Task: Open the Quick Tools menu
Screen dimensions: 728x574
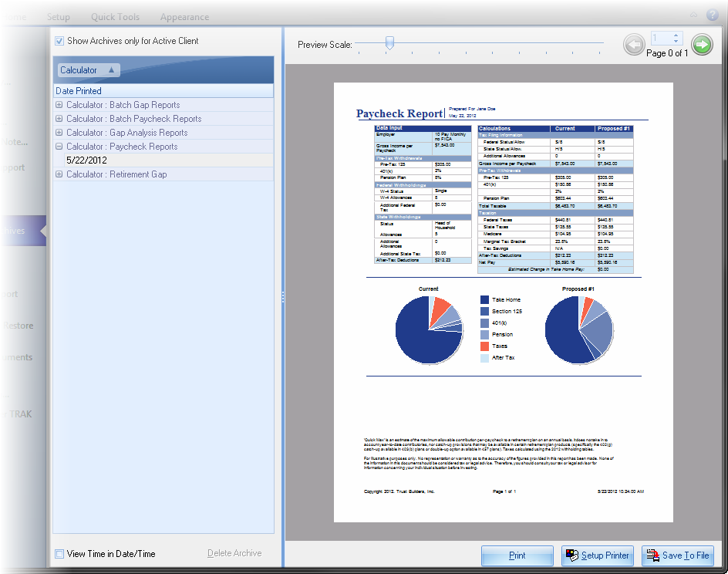Action: coord(115,17)
